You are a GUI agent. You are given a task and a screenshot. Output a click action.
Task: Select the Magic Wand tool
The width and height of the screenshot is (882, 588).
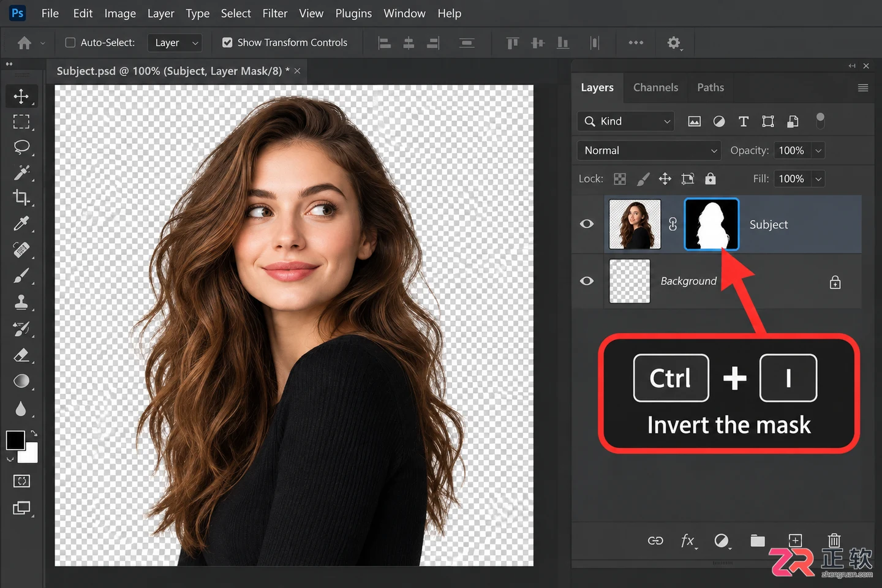pos(21,173)
